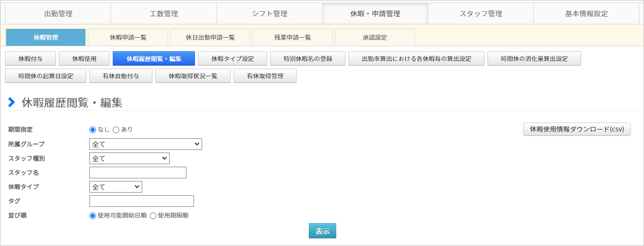The image size is (644, 246).
Task: Open 有休自動付与 button
Action: click(x=121, y=76)
